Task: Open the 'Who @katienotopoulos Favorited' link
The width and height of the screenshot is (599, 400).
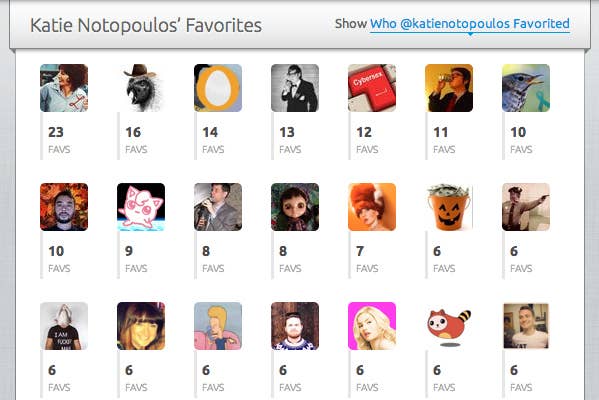Action: pos(469,24)
